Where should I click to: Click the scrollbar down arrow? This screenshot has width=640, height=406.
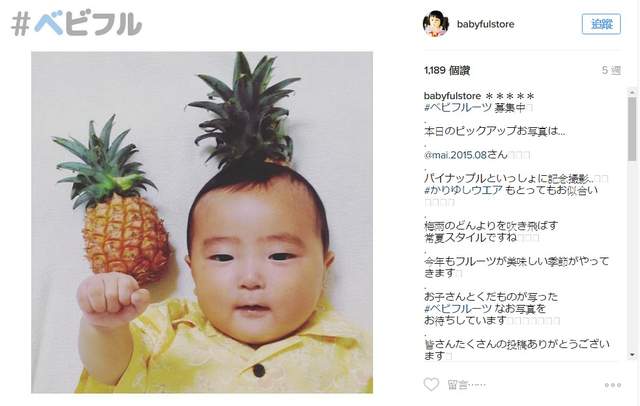point(632,355)
